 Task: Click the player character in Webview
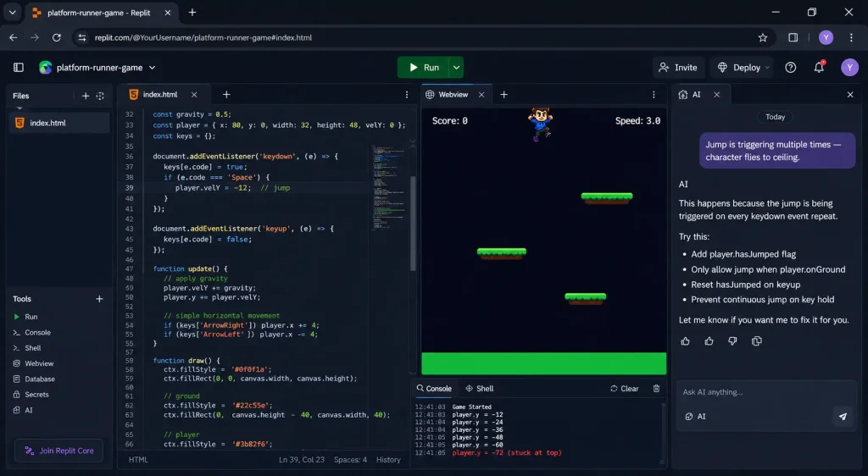tap(540, 124)
